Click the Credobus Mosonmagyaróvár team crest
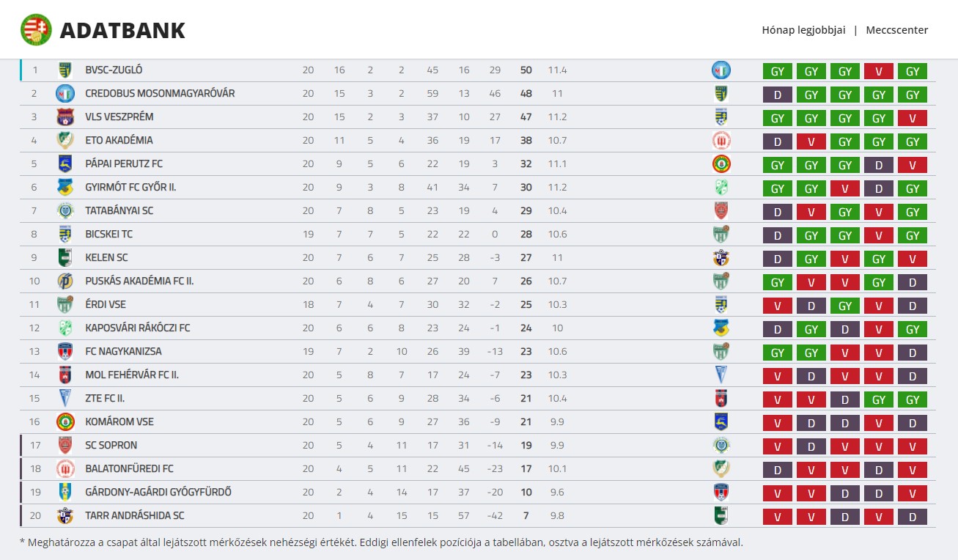This screenshot has height=560, width=958. coord(65,94)
